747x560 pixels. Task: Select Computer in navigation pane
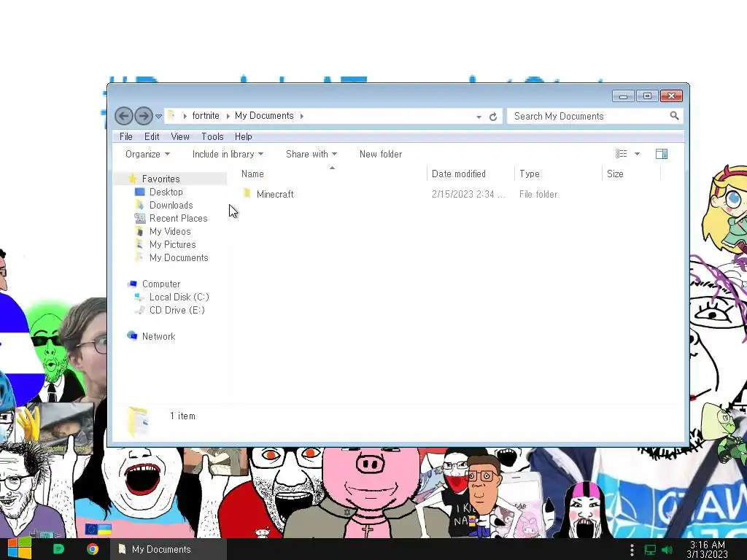pyautogui.click(x=161, y=284)
